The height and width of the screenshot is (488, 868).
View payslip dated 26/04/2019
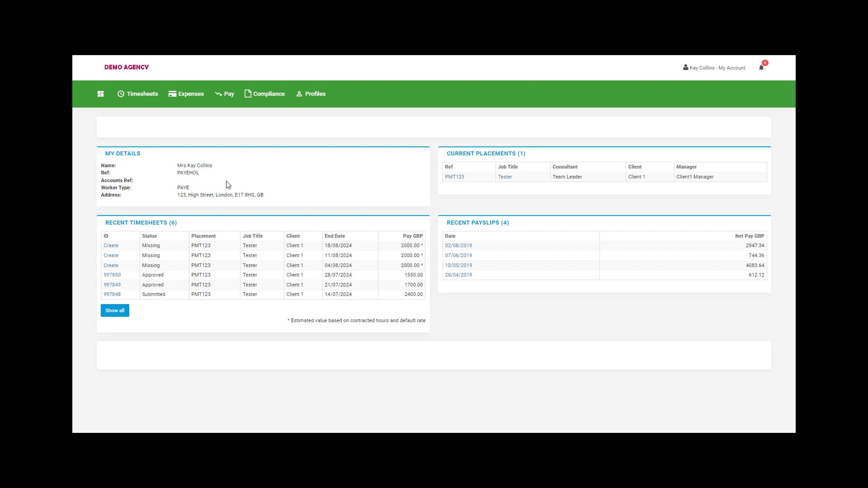click(x=458, y=275)
